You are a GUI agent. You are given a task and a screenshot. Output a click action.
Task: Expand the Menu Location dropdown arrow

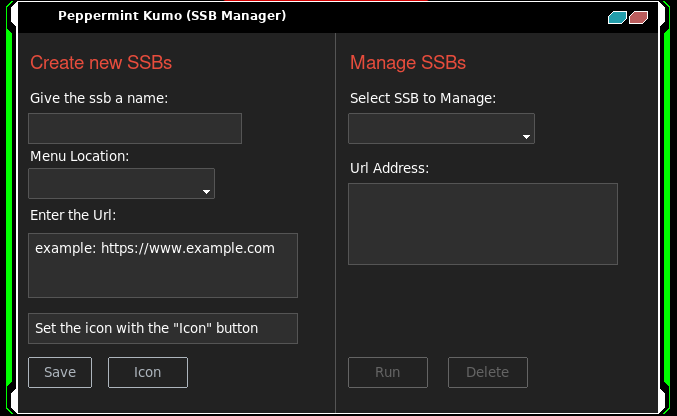click(206, 191)
